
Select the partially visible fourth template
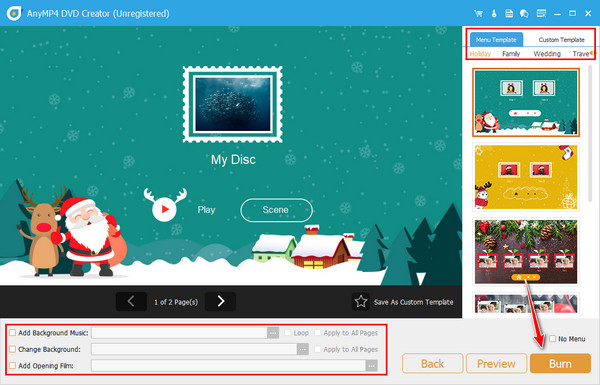pyautogui.click(x=526, y=303)
